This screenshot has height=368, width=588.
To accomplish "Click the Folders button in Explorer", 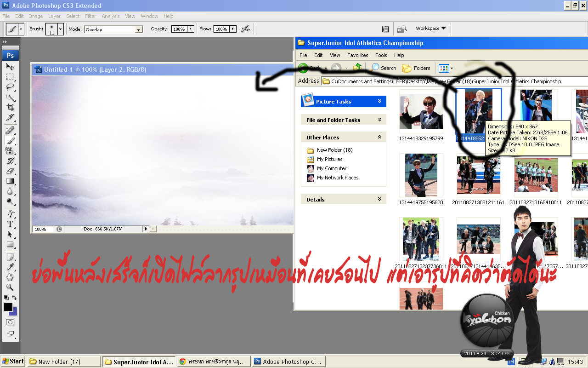I will tap(416, 68).
